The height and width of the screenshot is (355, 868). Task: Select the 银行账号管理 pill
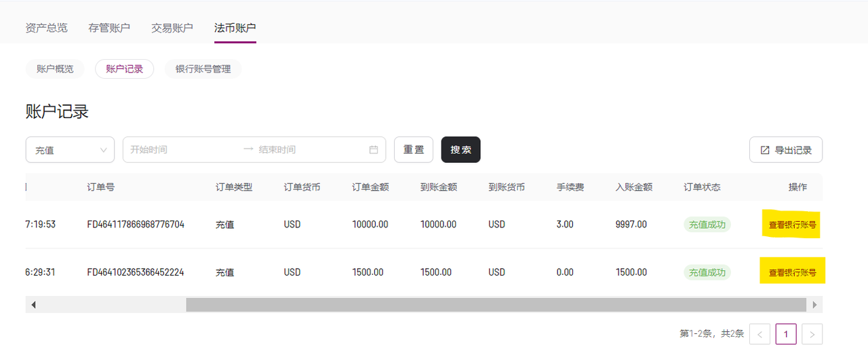click(203, 69)
